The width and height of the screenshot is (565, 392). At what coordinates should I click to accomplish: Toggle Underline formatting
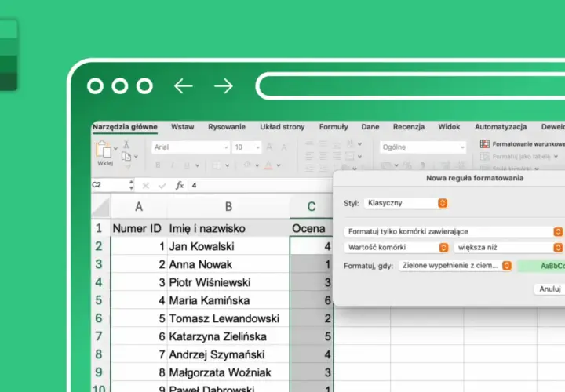187,165
